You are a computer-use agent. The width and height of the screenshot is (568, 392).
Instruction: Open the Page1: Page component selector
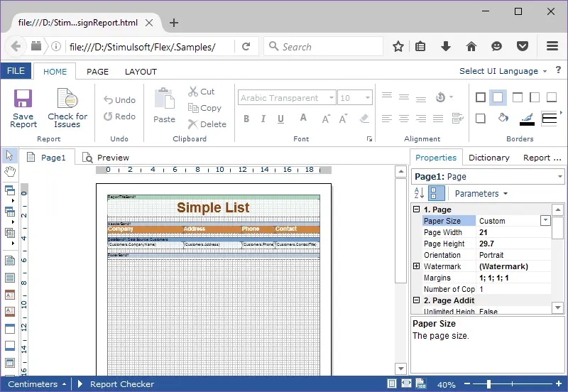[488, 176]
